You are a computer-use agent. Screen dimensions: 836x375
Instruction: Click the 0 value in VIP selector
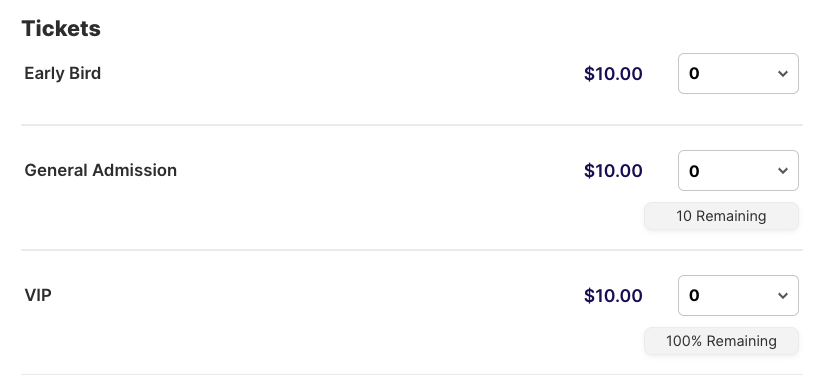[x=694, y=296]
